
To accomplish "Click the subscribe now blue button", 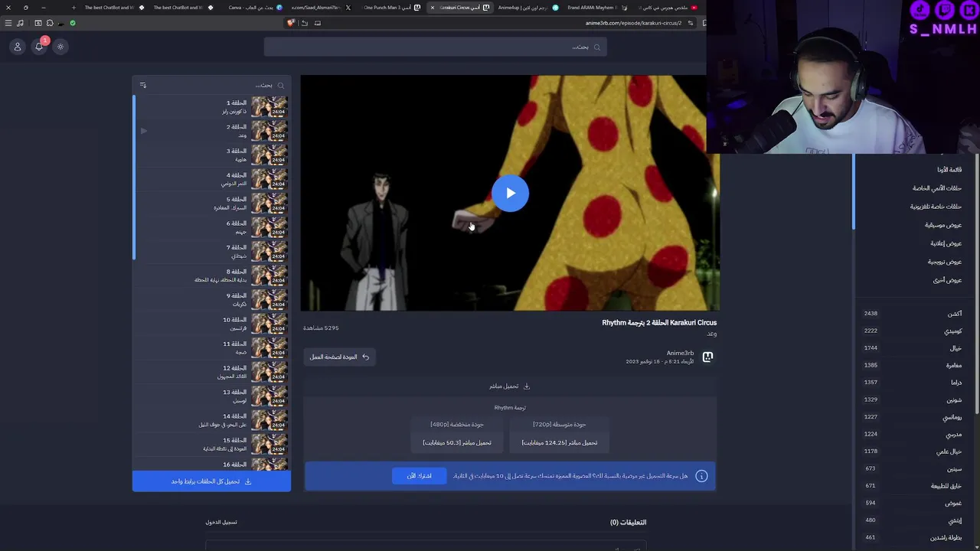I will tap(419, 476).
